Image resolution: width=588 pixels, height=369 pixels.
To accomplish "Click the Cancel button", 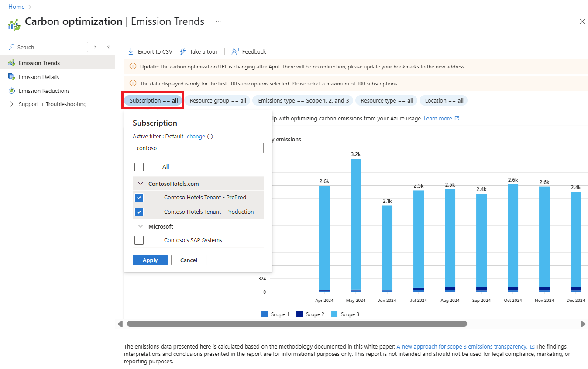I will pyautogui.click(x=189, y=260).
